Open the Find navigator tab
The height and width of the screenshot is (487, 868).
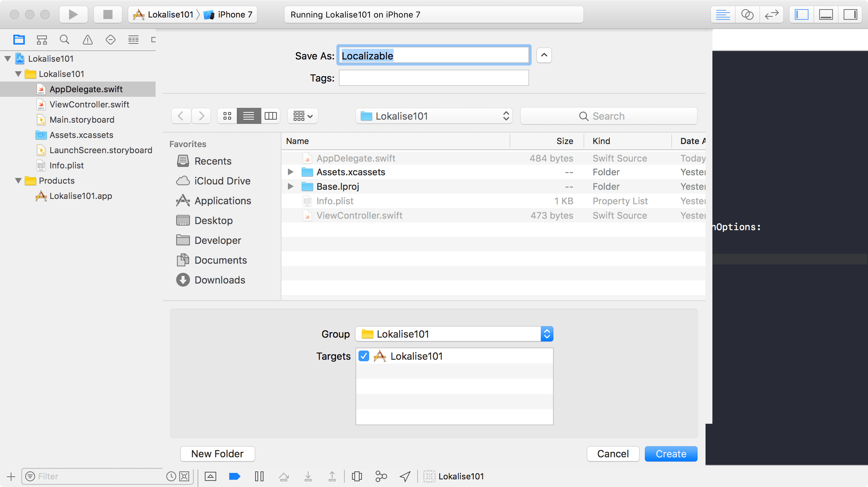(64, 40)
